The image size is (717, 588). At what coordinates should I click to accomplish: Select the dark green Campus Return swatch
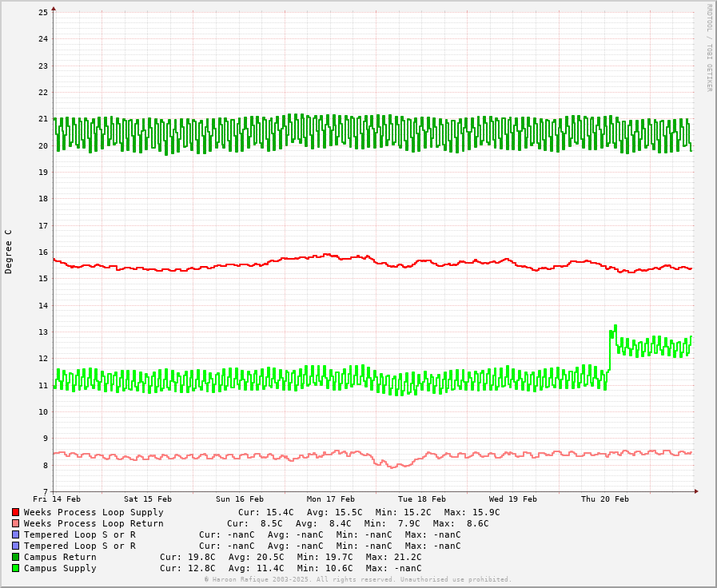[15, 557]
